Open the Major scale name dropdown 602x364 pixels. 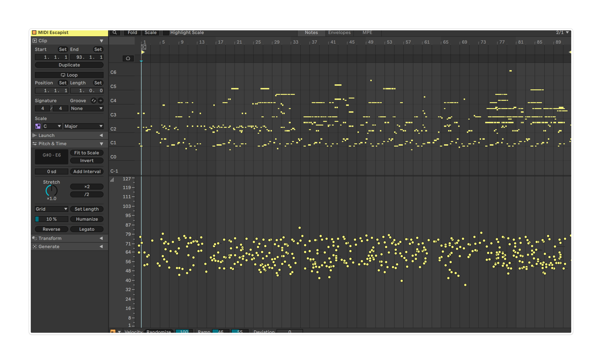coord(84,126)
